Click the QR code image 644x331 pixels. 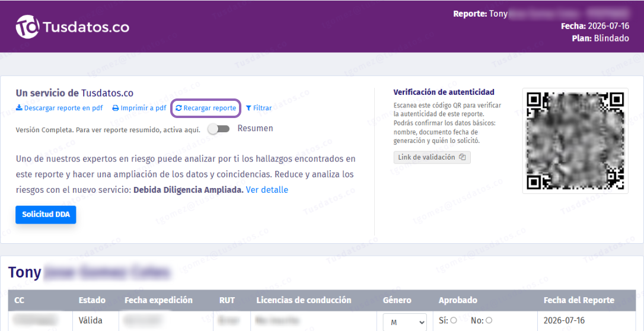[x=575, y=141]
